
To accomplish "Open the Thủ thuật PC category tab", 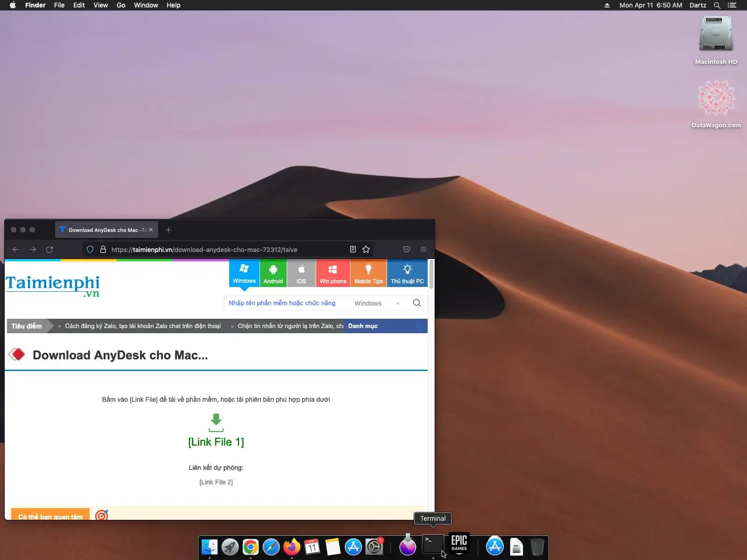I will [x=407, y=273].
